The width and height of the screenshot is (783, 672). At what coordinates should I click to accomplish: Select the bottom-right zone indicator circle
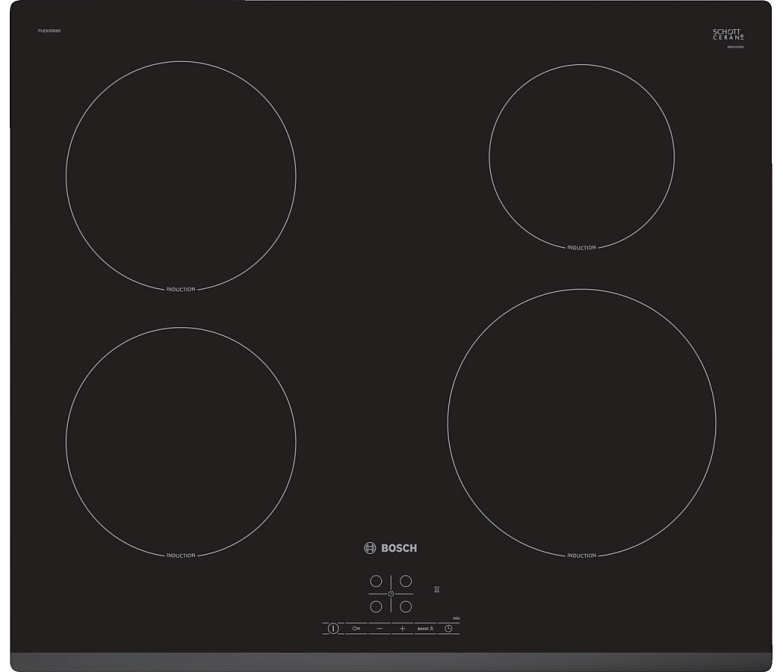406,606
